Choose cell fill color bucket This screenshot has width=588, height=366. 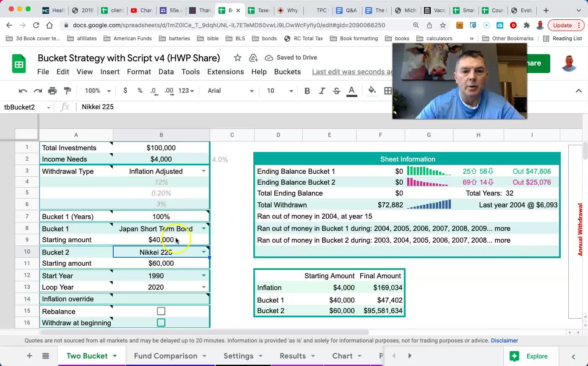pos(372,91)
